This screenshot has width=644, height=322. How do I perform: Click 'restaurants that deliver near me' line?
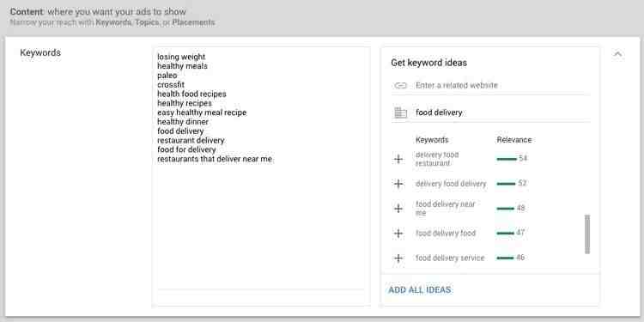pyautogui.click(x=215, y=159)
